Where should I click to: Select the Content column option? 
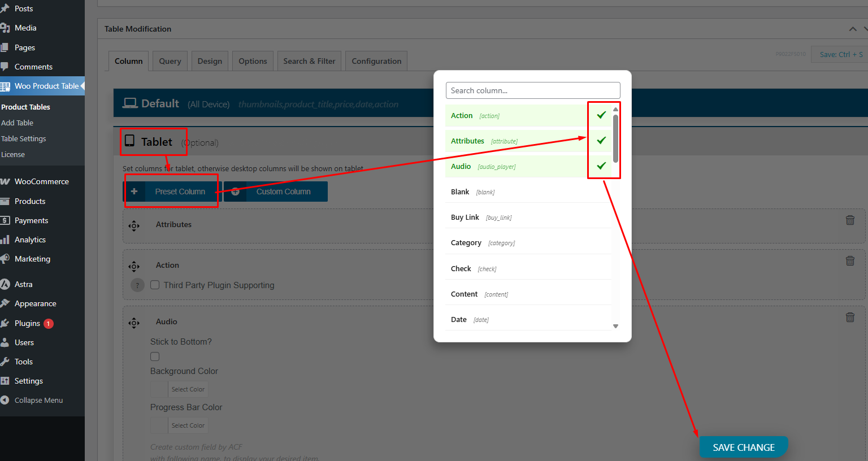(528, 294)
